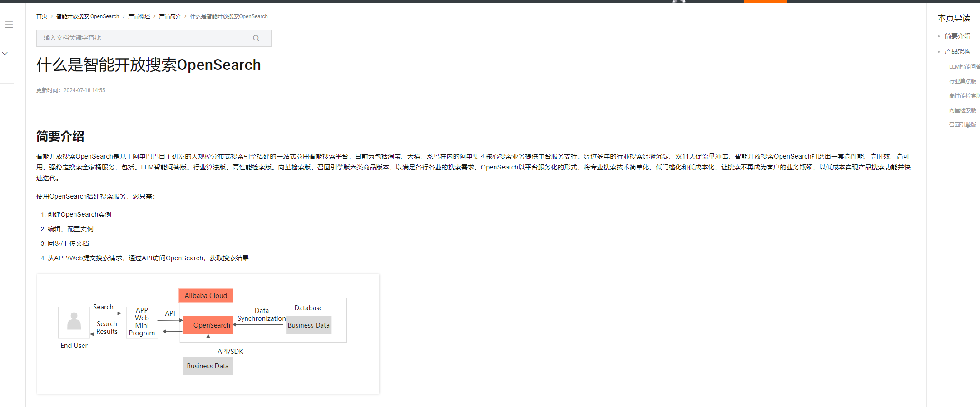Click the orange OpenSearch box in diagram
Image resolution: width=980 pixels, height=407 pixels.
coord(208,325)
